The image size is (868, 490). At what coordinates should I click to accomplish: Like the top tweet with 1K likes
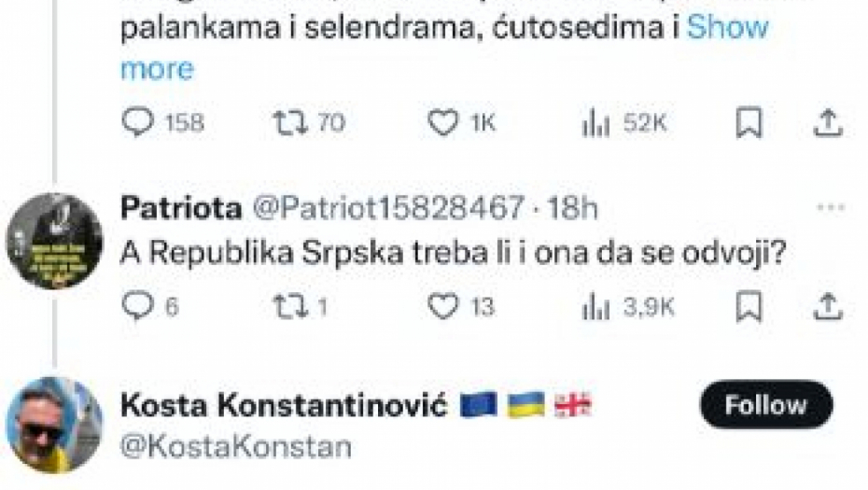pyautogui.click(x=442, y=123)
